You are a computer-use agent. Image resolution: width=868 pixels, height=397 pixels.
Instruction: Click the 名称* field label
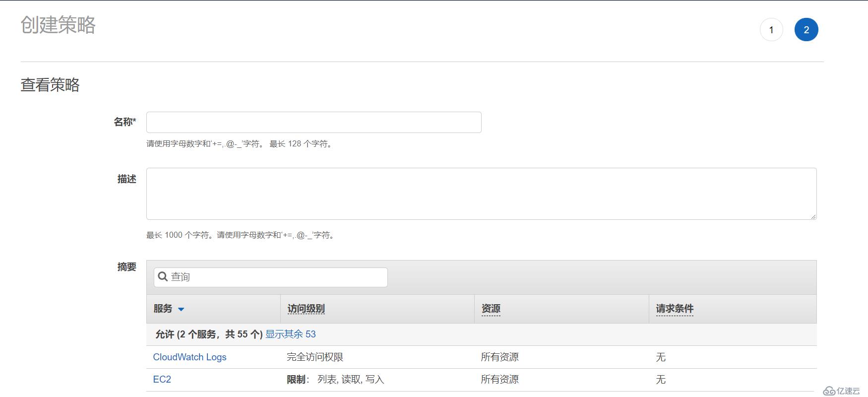(x=125, y=122)
